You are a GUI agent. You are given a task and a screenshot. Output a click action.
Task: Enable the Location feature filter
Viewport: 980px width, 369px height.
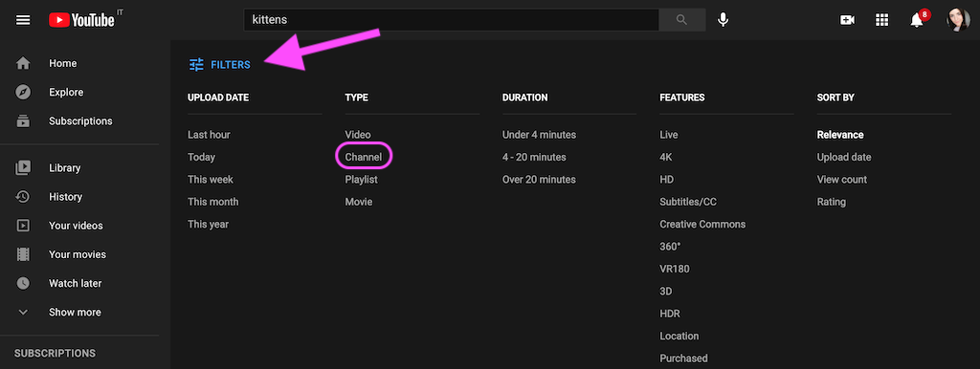point(679,336)
